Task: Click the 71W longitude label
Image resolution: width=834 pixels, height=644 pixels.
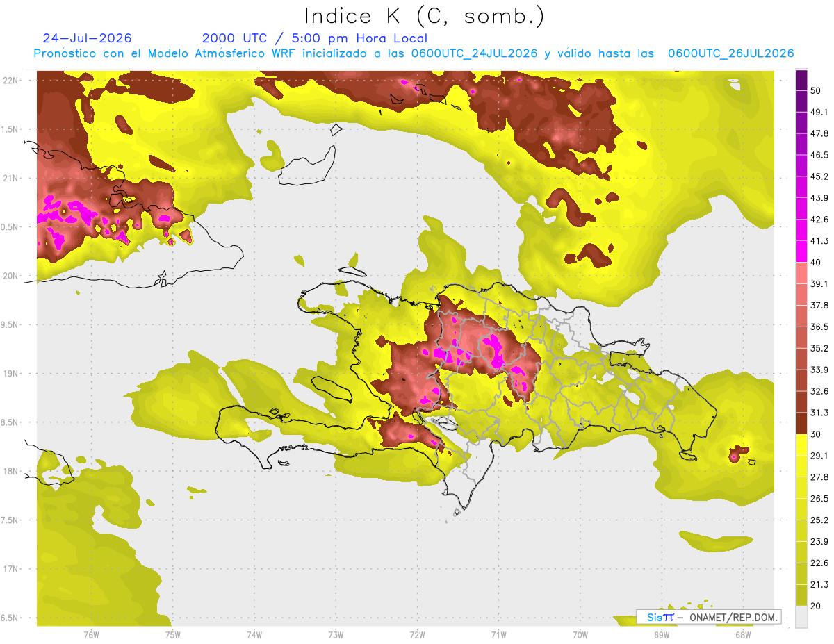Action: [498, 634]
